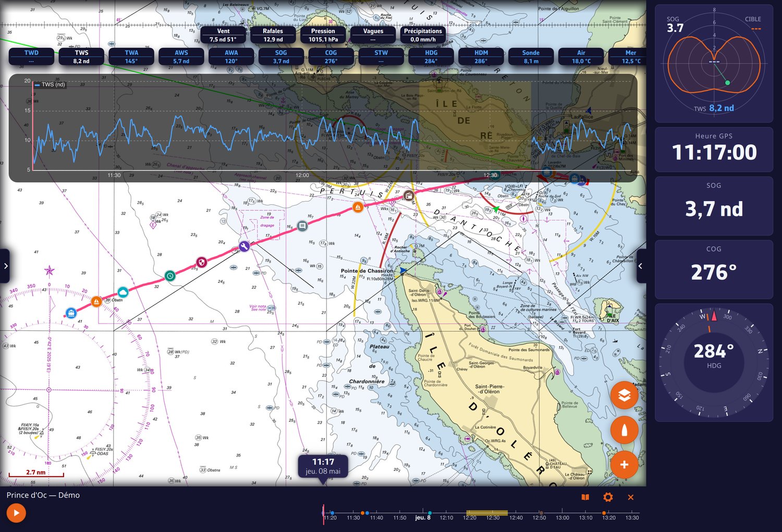Open the Vent weather tile
Screen dimensions: 782x532
tap(223, 35)
